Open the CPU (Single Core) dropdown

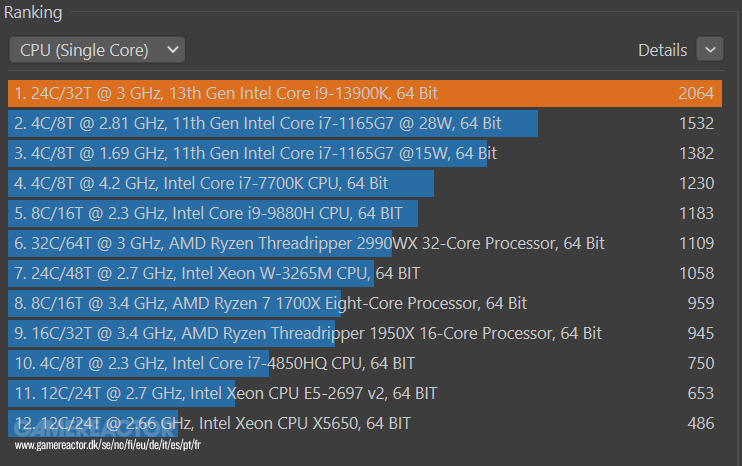click(97, 50)
